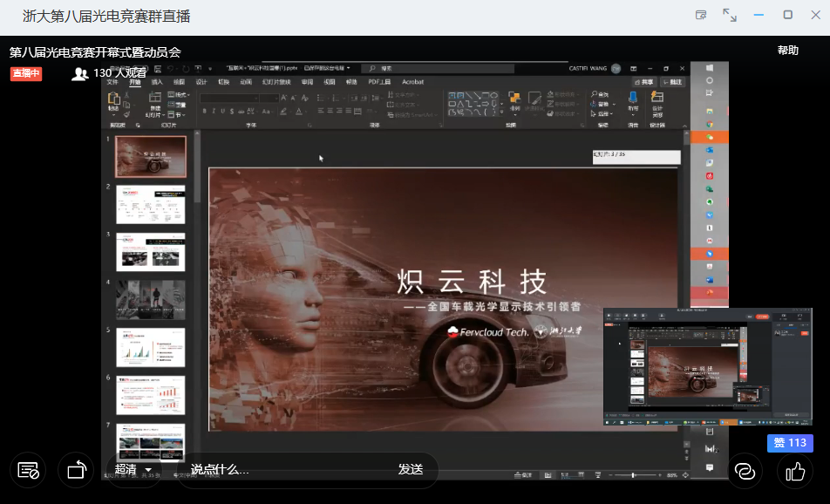Viewport: 830px width, 504px height.
Task: Collapse the ribbon with the chevron
Action: click(684, 126)
